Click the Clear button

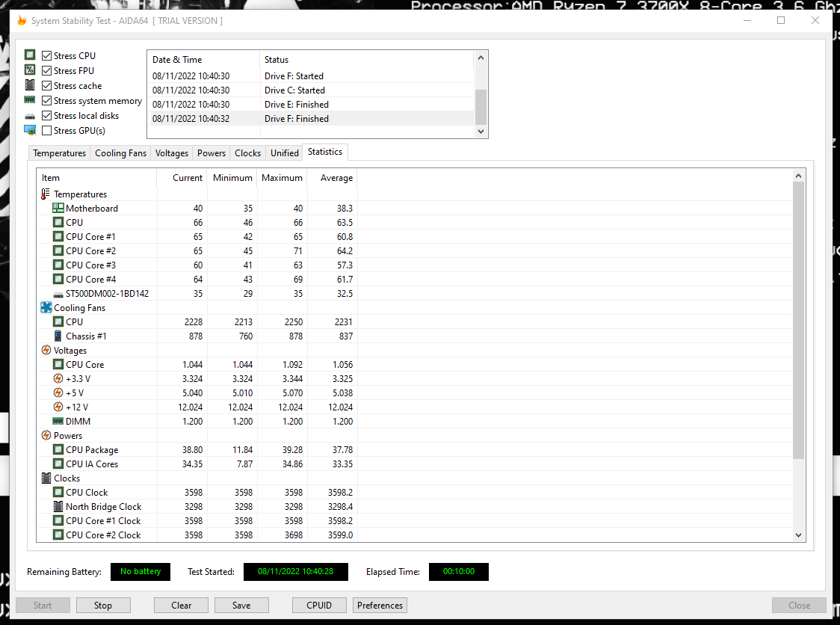181,605
